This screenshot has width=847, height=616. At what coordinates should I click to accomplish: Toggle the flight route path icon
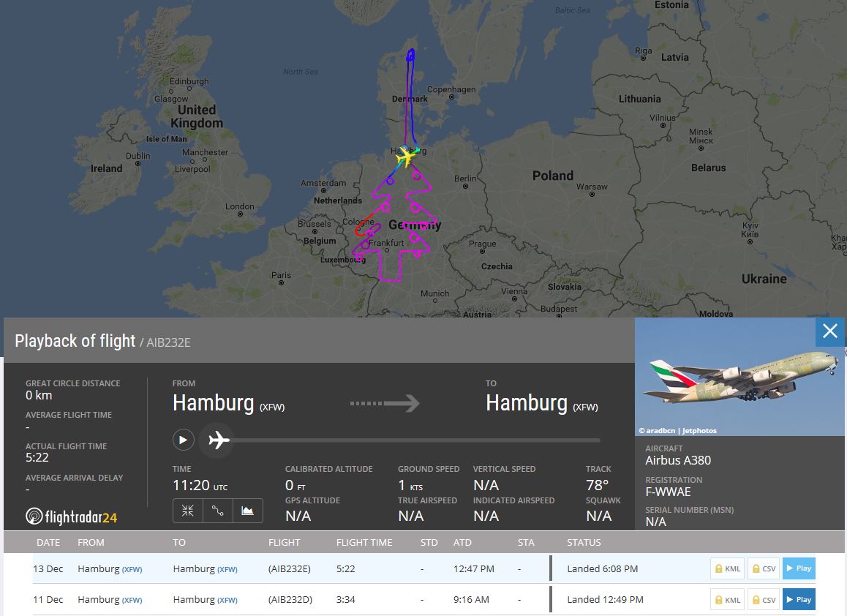(x=218, y=511)
